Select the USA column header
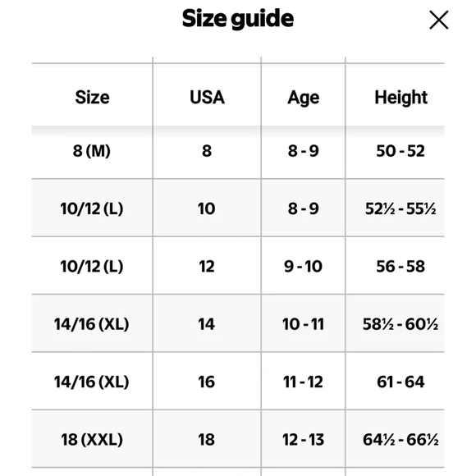 tap(207, 97)
